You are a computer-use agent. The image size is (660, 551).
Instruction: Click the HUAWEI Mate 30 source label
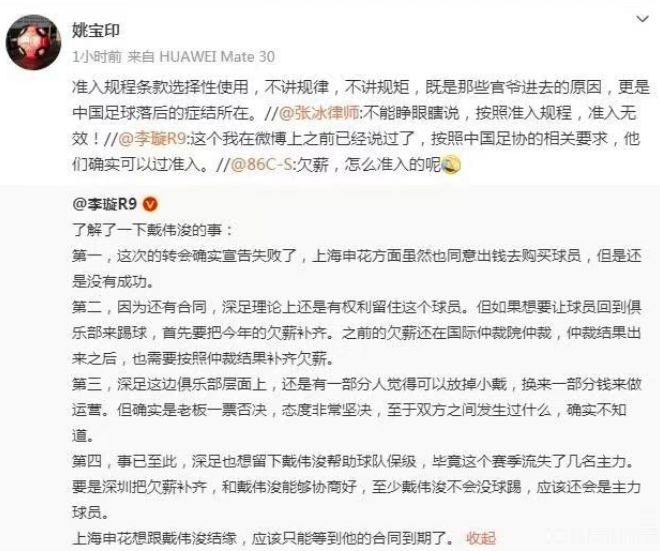coord(217,56)
